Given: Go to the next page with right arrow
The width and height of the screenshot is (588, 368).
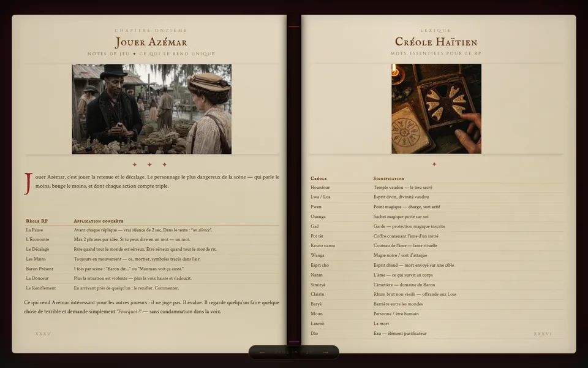Looking at the screenshot, I should 325,353.
